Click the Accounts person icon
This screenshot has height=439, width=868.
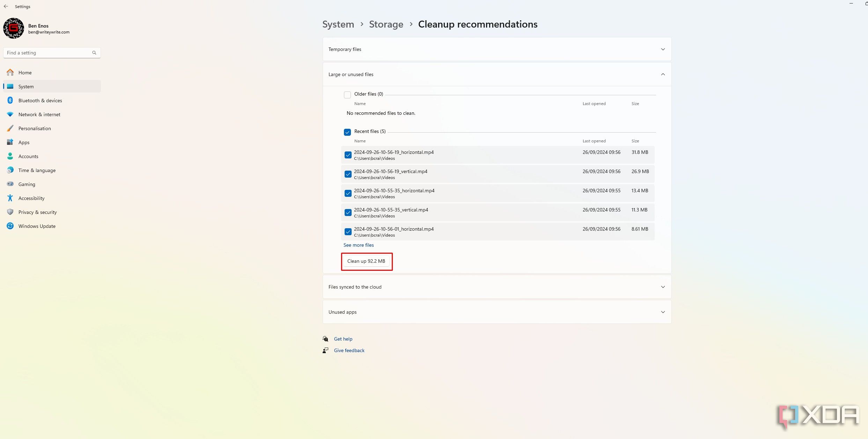10,156
